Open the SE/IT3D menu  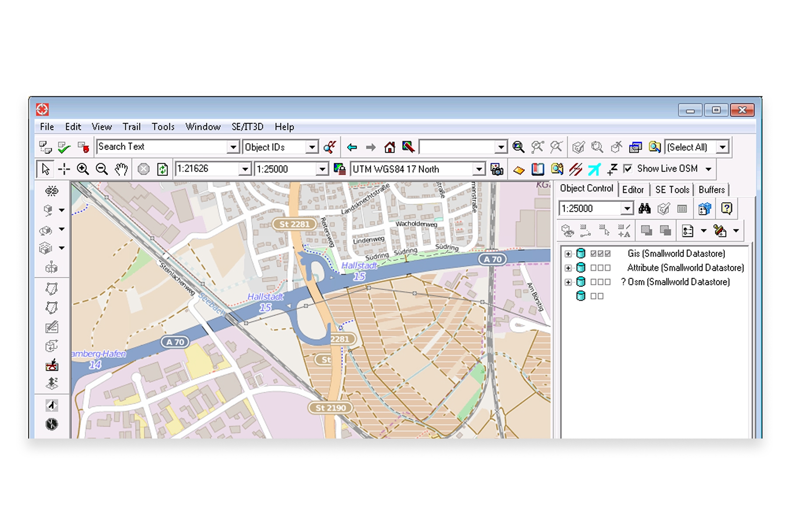point(247,127)
